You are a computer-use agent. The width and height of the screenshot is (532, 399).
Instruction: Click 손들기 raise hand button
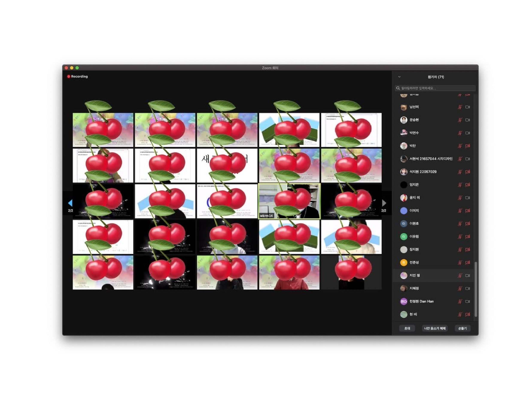pyautogui.click(x=462, y=328)
